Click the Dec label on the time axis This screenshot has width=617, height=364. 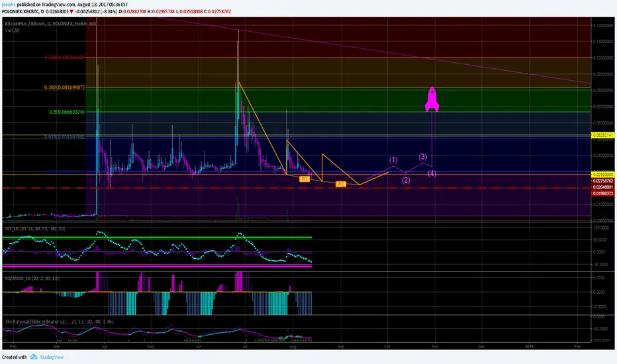coord(481,346)
